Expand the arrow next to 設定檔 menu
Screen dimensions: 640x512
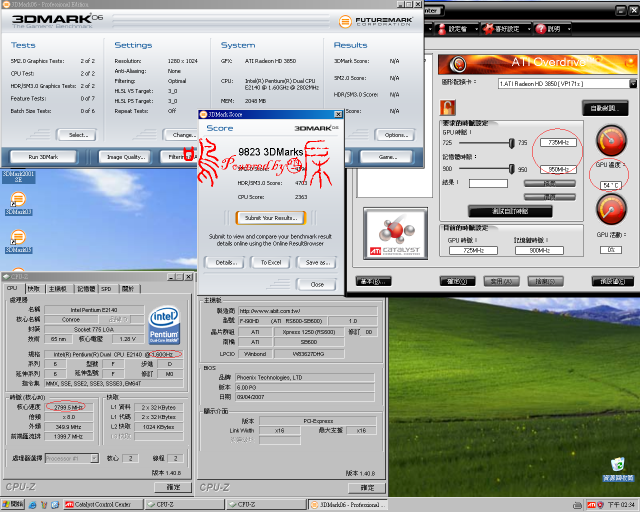pos(476,29)
